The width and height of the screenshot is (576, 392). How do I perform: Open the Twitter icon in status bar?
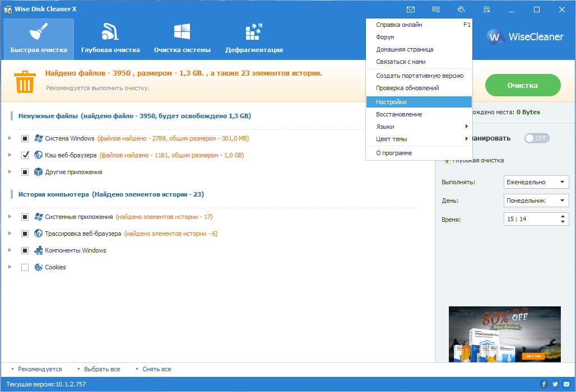[555, 384]
